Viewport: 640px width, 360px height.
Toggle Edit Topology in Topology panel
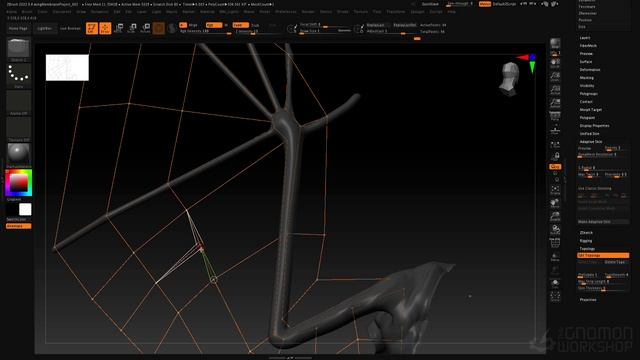[x=603, y=255]
